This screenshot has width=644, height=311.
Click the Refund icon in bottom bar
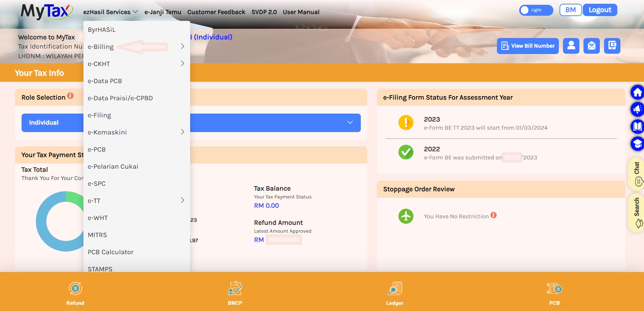click(x=75, y=289)
